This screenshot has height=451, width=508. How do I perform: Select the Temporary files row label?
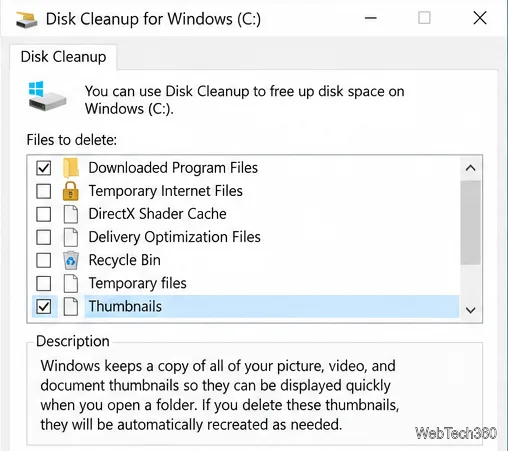coord(137,283)
